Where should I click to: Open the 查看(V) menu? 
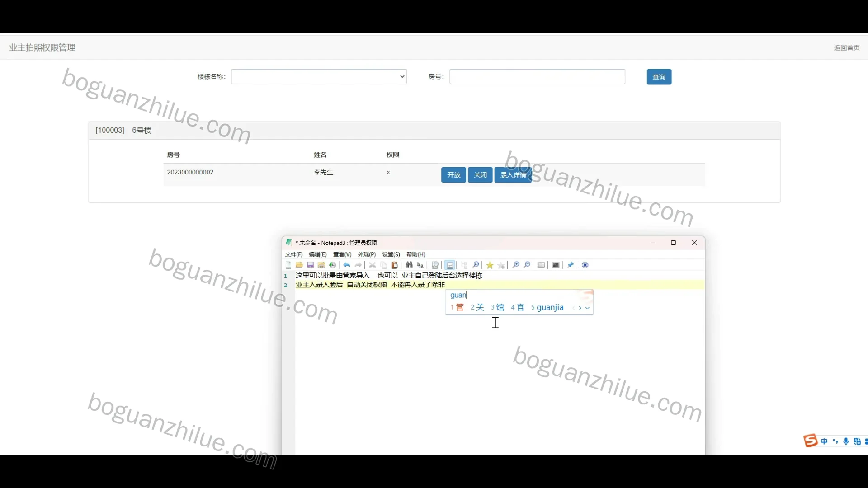[342, 255]
